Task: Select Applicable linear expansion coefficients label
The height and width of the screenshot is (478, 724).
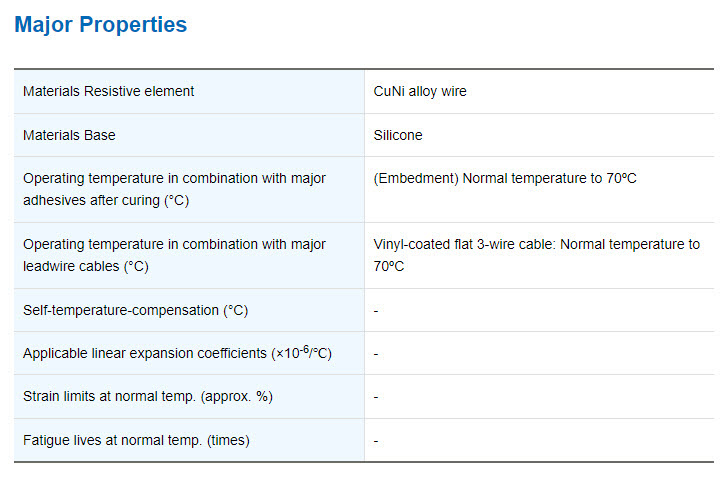Action: (177, 353)
